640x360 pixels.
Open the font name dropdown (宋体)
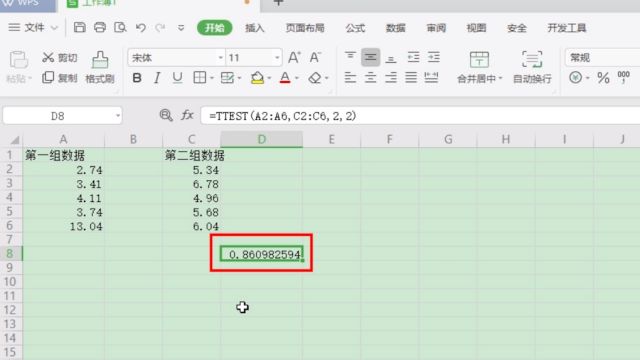220,58
